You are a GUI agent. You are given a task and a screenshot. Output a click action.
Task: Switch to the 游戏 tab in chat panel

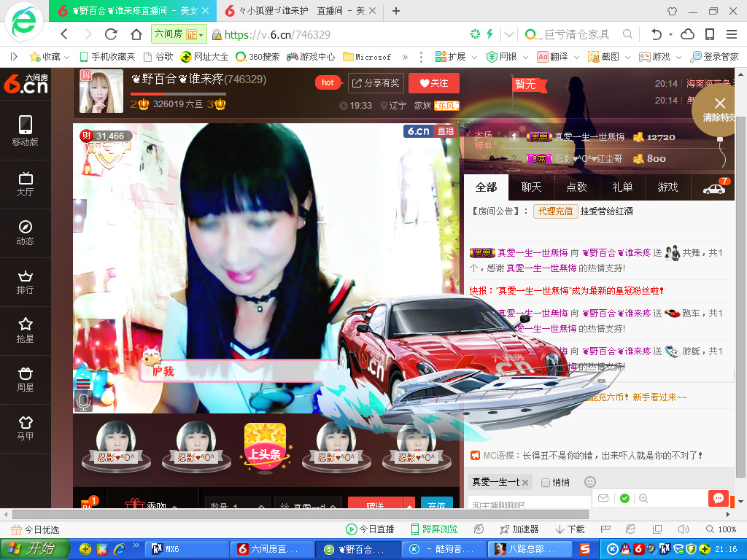coord(667,187)
